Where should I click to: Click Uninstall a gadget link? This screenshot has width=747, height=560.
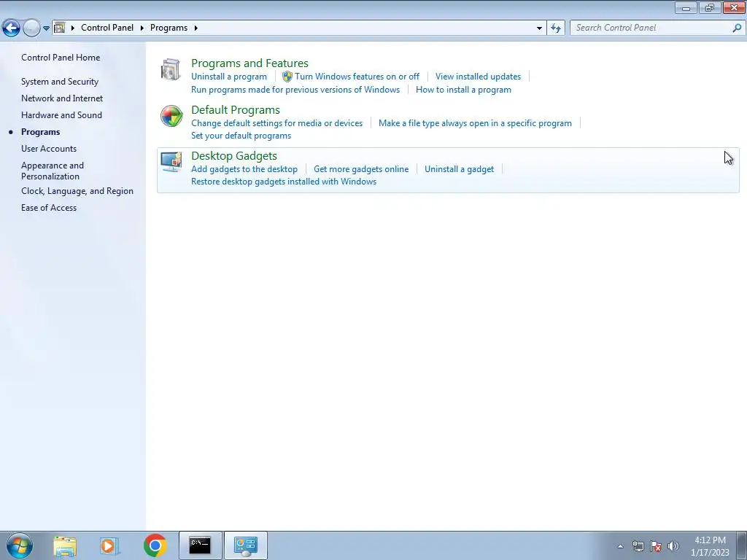tap(460, 169)
